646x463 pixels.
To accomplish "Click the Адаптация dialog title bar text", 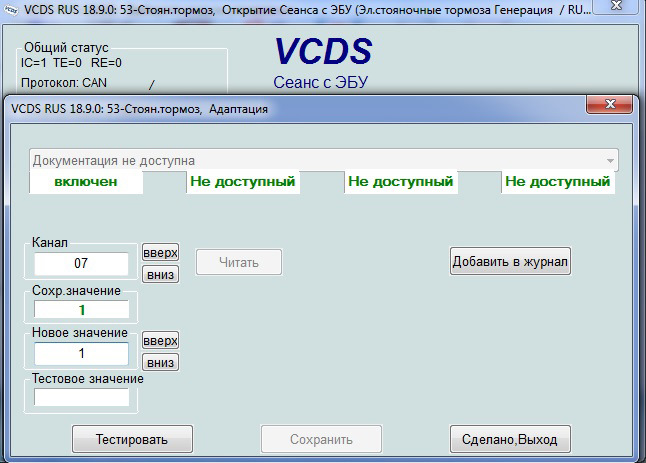I will [x=139, y=109].
